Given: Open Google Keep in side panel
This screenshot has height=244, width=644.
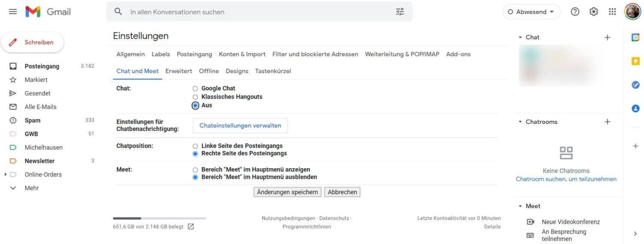Looking at the screenshot, I should (635, 61).
